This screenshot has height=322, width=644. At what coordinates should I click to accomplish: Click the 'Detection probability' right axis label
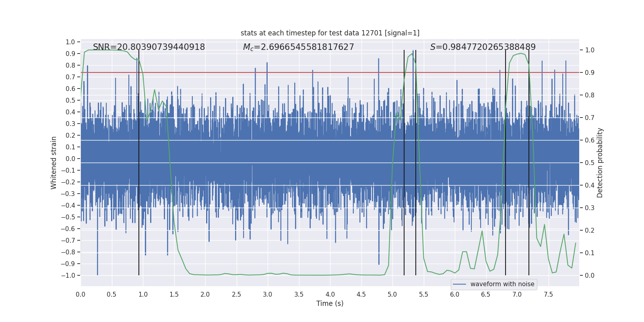pos(600,163)
